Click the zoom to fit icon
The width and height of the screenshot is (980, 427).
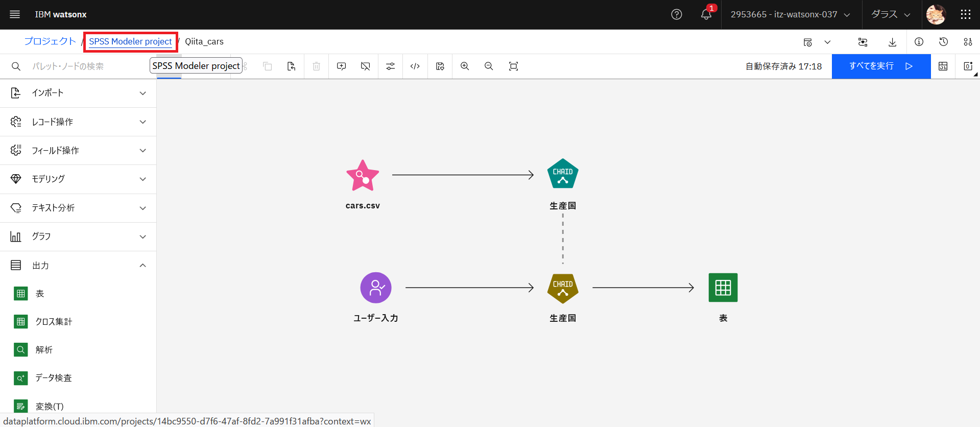[x=513, y=66]
